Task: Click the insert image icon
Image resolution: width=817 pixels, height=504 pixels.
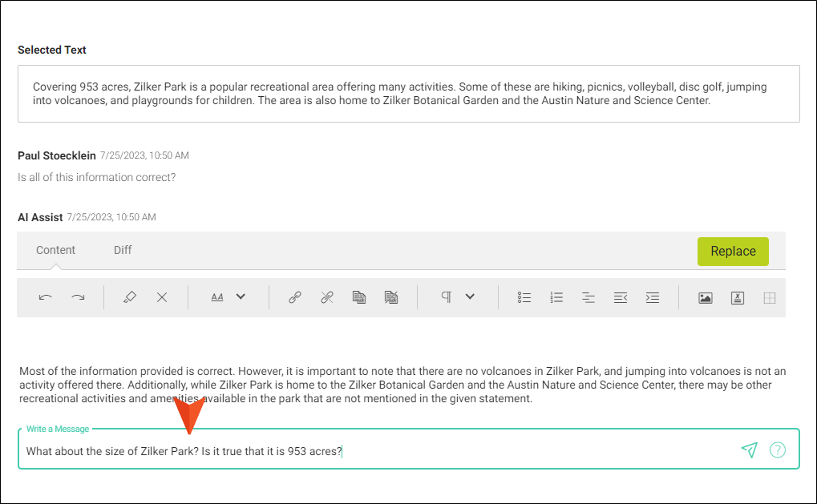Action: (706, 298)
